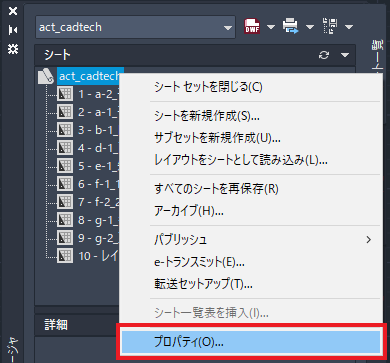The image size is (390, 363).
Task: Click the printer Publish icon
Action: coord(291,26)
